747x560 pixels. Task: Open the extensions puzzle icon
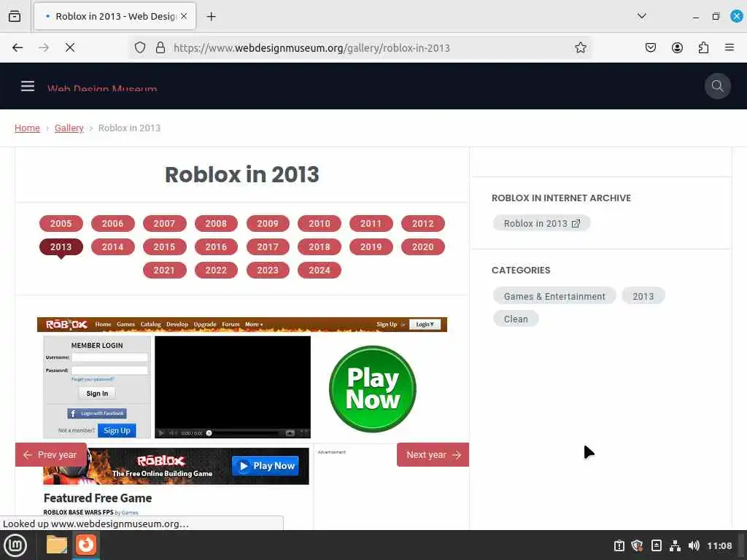point(703,47)
